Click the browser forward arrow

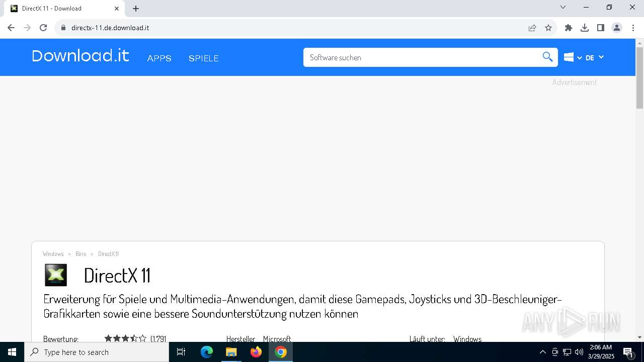(x=27, y=28)
